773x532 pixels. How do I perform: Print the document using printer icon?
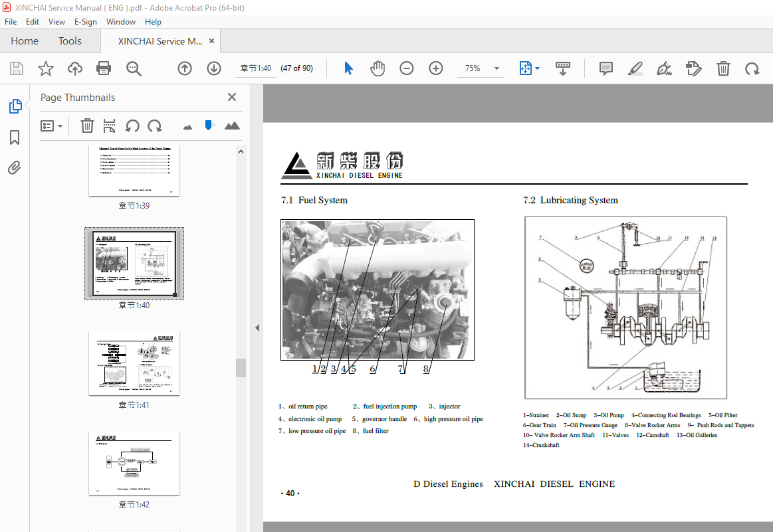(104, 68)
